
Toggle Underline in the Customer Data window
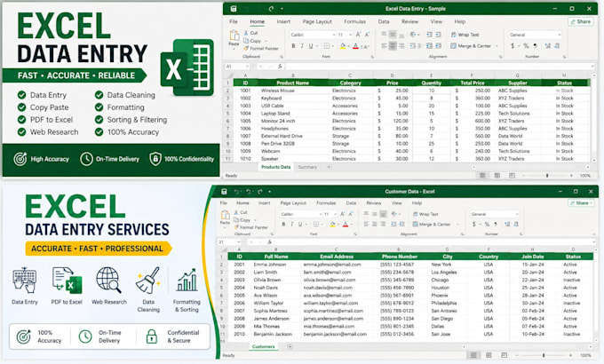point(300,224)
